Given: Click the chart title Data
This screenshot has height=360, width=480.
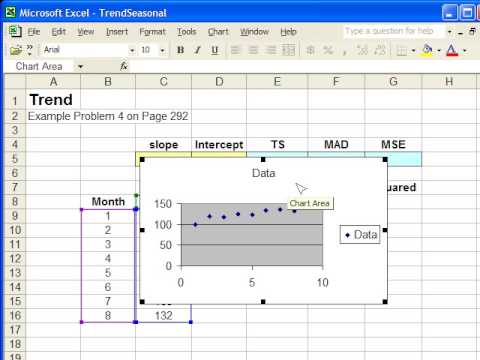Looking at the screenshot, I should pos(263,173).
